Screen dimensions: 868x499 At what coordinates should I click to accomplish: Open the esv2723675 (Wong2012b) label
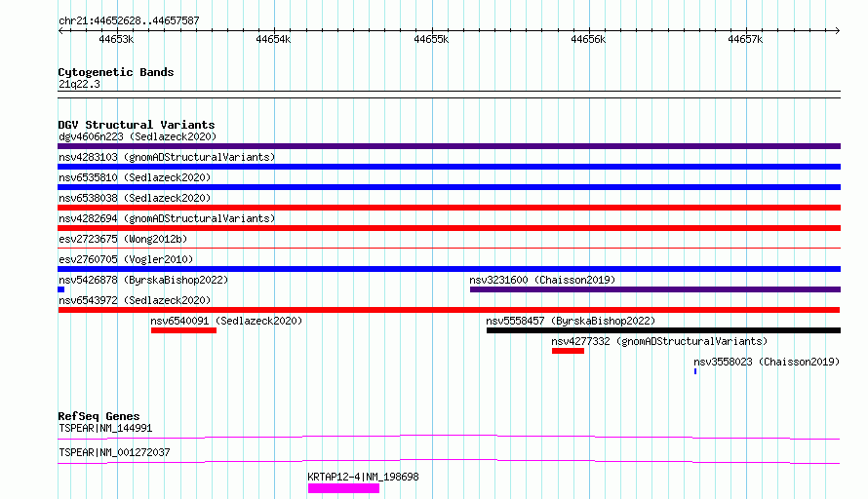click(x=123, y=239)
